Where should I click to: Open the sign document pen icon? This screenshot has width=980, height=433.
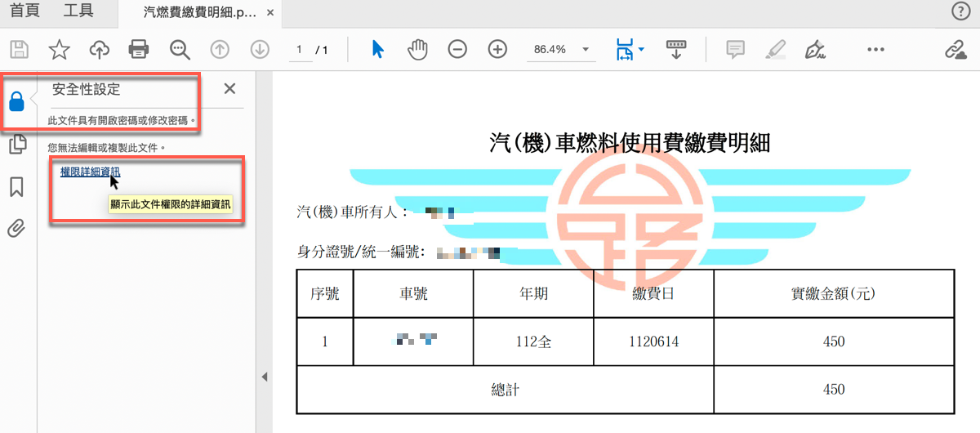coord(814,50)
